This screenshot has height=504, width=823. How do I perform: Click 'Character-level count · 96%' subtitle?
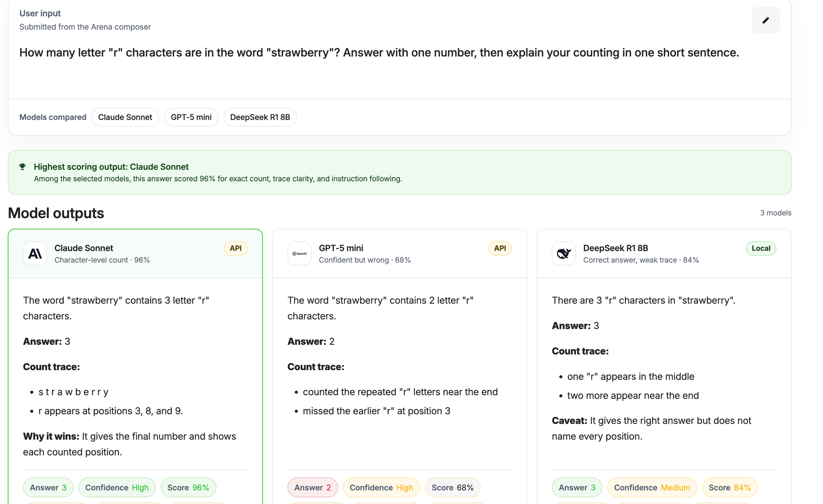click(102, 260)
